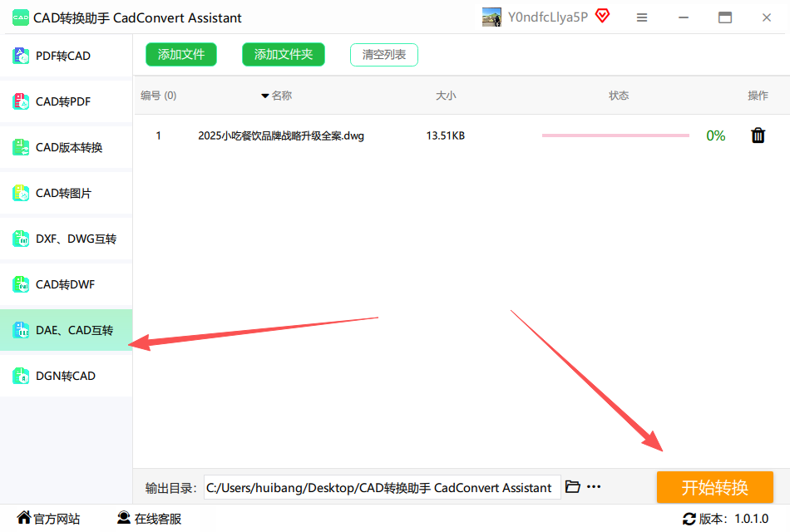Open the hamburger menu in title bar
The image size is (790, 532).
click(642, 17)
